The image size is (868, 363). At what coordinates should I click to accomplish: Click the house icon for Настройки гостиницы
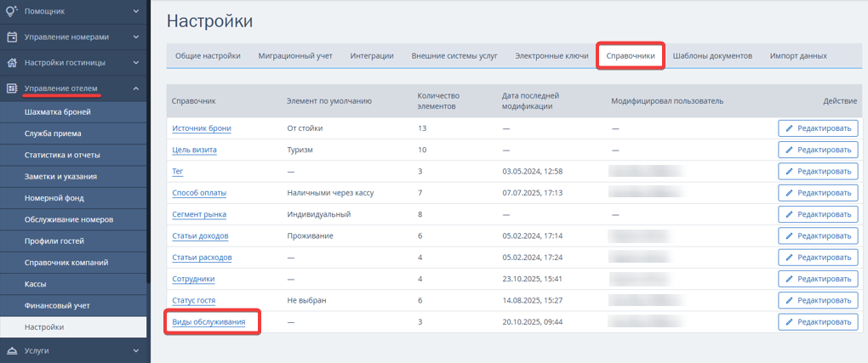12,63
